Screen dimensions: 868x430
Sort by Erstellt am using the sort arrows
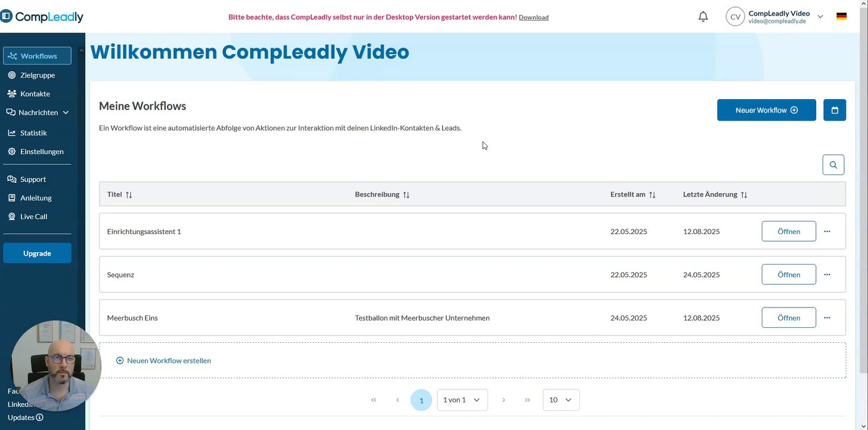pos(652,195)
